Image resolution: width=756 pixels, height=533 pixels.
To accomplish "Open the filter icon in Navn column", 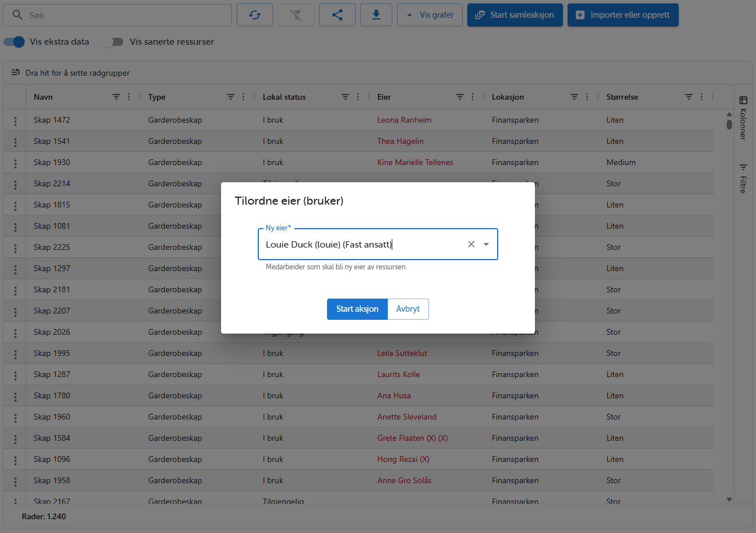I will 116,97.
